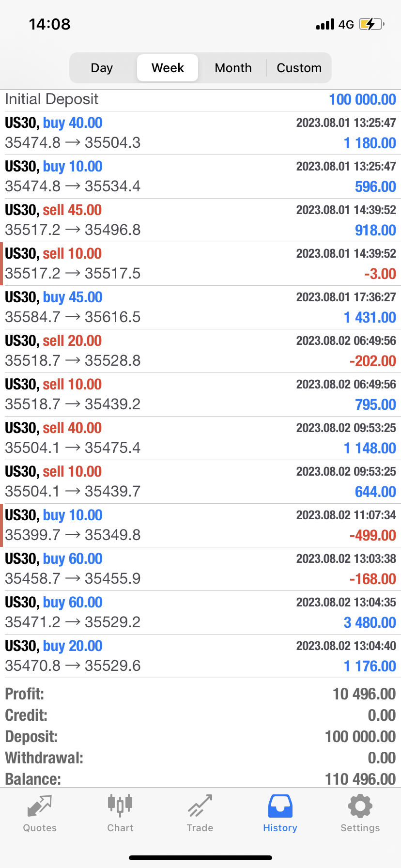This screenshot has width=401, height=868.
Task: Open the Chart candlestick icon
Action: (120, 806)
